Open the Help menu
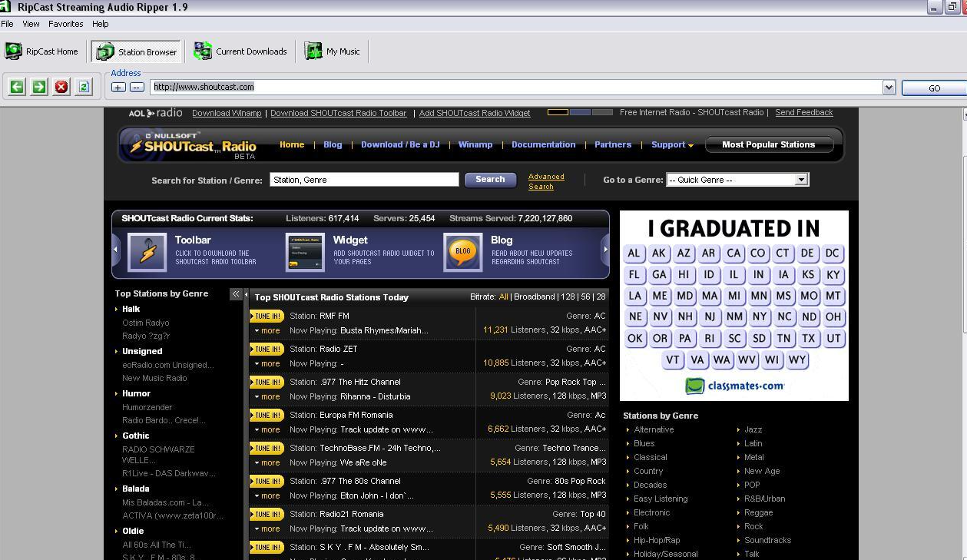 pos(101,24)
